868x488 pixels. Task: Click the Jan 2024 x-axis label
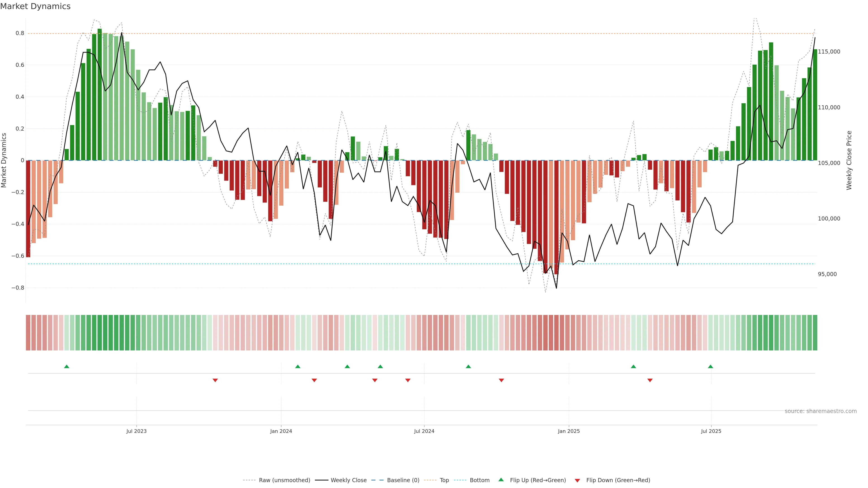point(281,431)
